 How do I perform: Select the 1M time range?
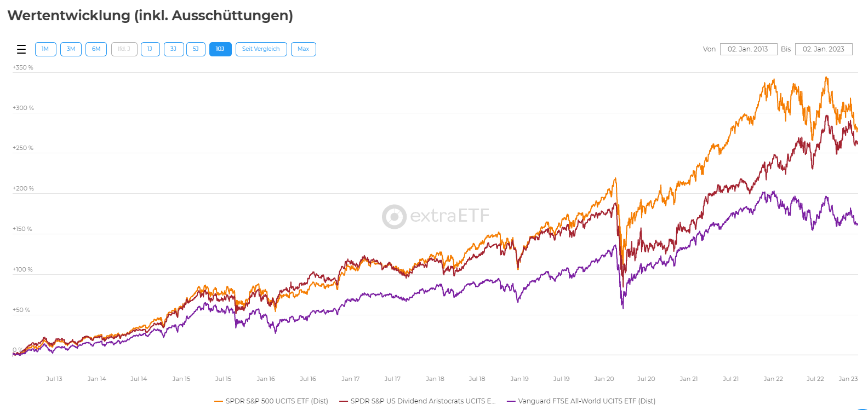(45, 49)
